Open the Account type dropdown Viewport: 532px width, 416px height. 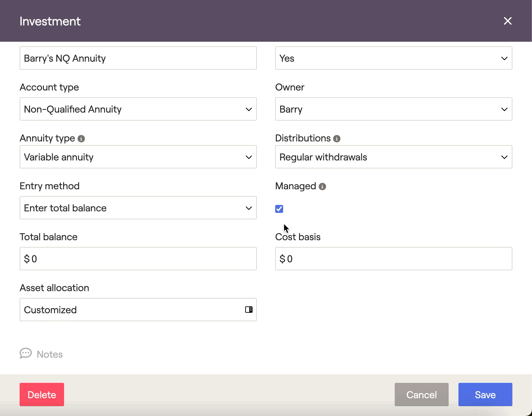[138, 109]
